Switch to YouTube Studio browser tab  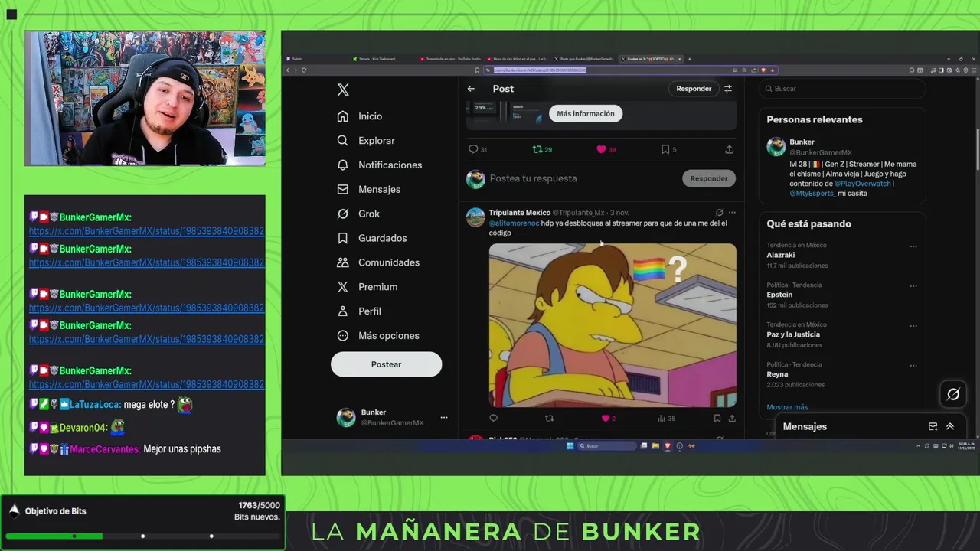[450, 59]
